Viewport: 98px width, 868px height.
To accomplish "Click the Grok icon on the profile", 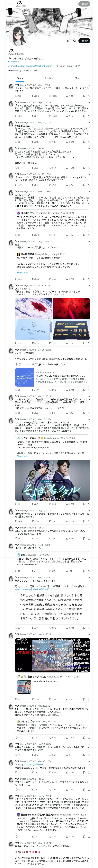I will (x=68, y=41).
